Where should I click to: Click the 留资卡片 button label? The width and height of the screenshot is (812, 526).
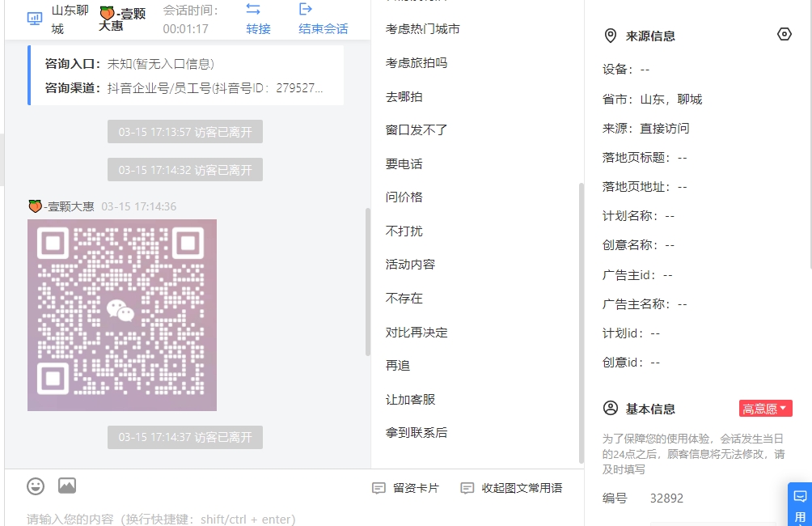tap(416, 488)
